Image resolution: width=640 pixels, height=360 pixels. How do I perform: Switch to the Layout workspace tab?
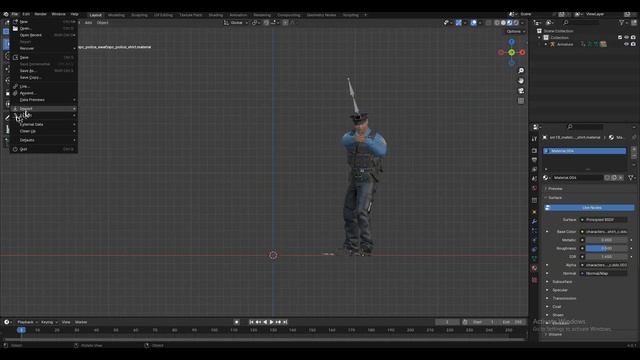click(96, 15)
